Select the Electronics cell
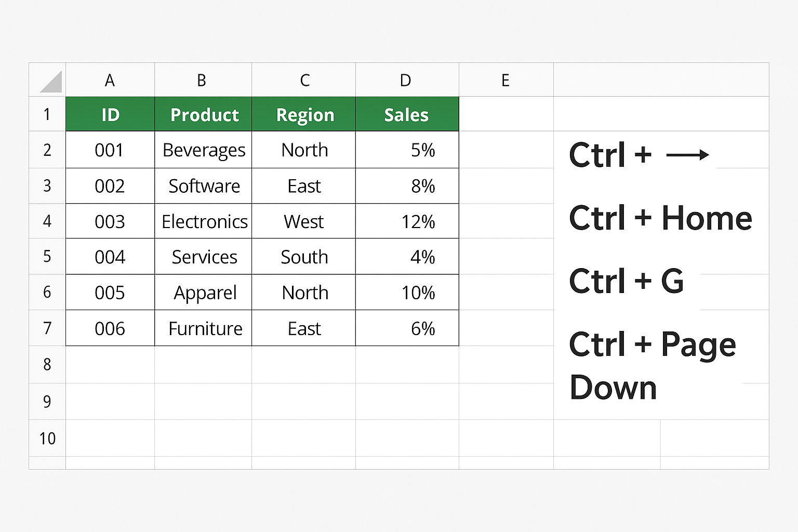The width and height of the screenshot is (798, 532). pyautogui.click(x=203, y=221)
